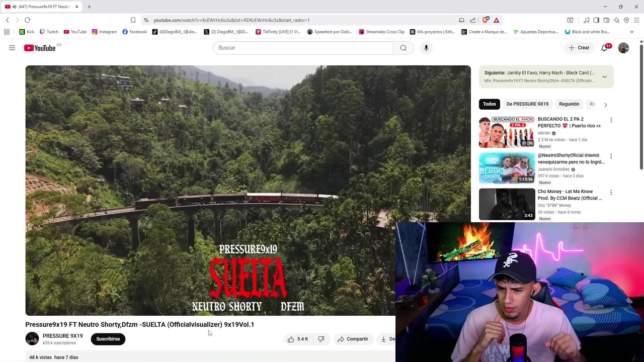View site information in address bar
Viewport: 644px width, 362px height.
tap(146, 20)
